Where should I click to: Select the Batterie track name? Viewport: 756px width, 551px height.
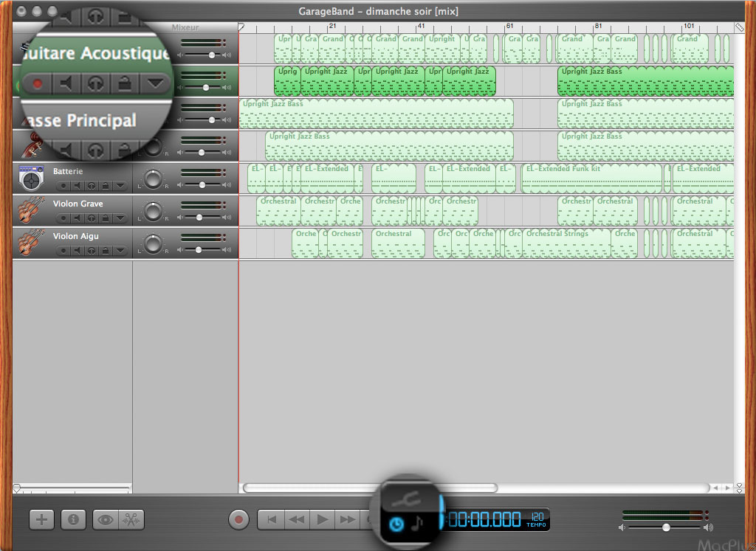(68, 171)
